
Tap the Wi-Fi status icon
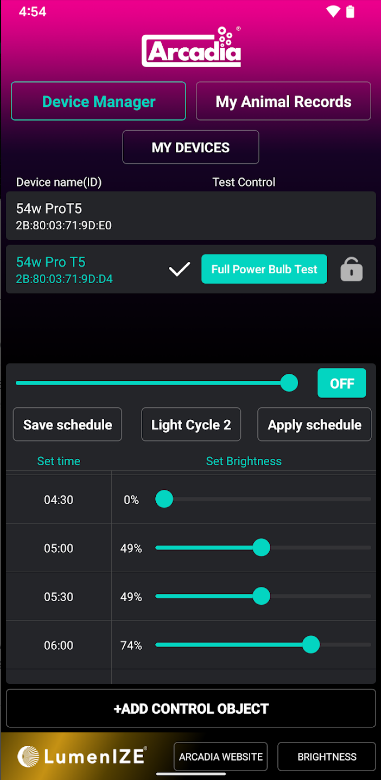(x=332, y=11)
